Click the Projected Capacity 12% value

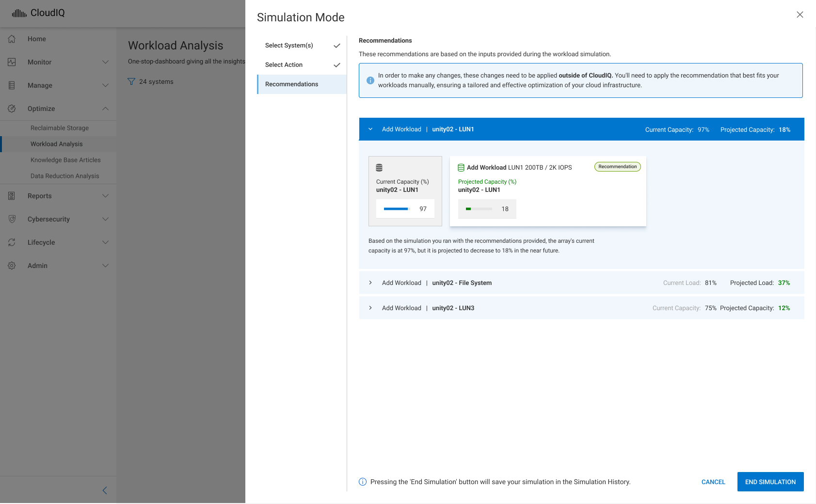(x=784, y=308)
